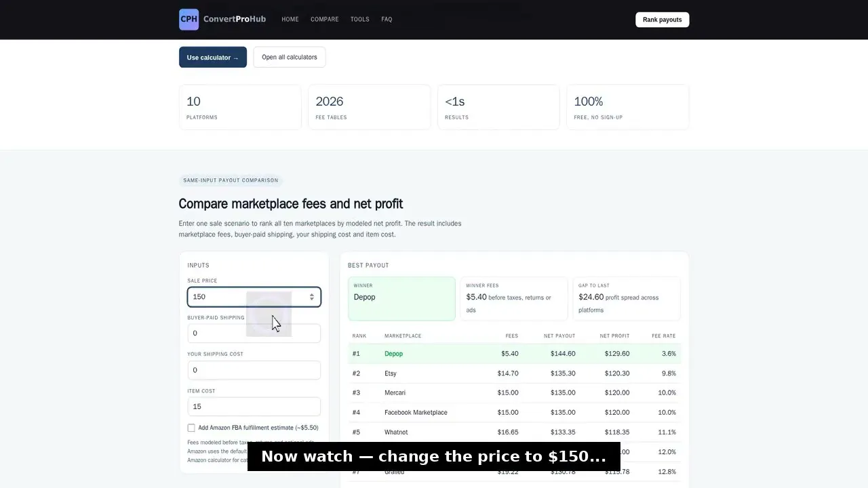The height and width of the screenshot is (488, 868).
Task: Click the ConvertProHub brand name
Action: (x=235, y=19)
